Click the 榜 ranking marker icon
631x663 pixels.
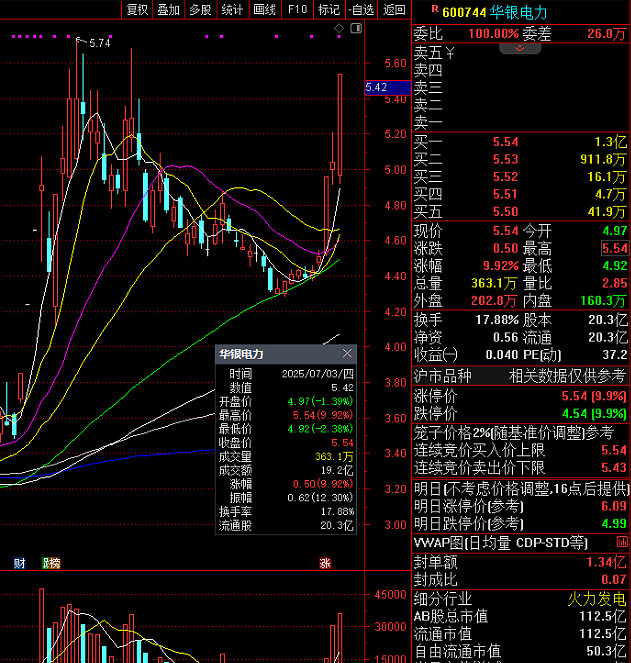[x=49, y=563]
